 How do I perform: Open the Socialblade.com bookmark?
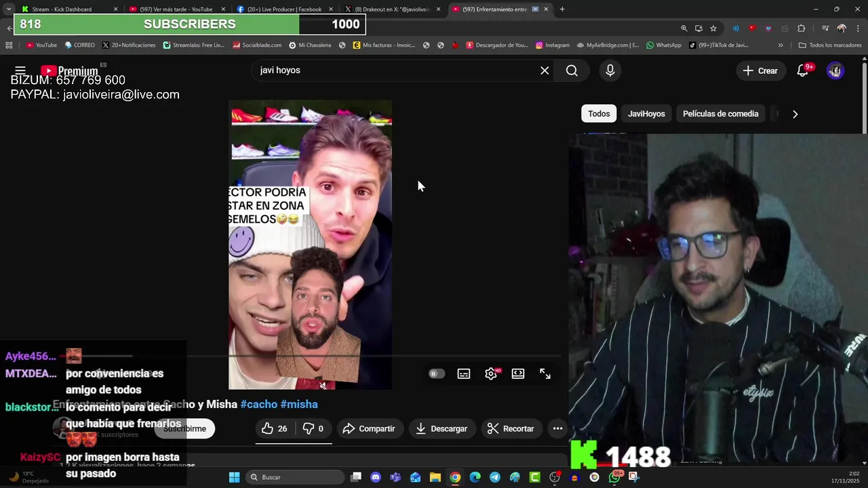coord(256,45)
